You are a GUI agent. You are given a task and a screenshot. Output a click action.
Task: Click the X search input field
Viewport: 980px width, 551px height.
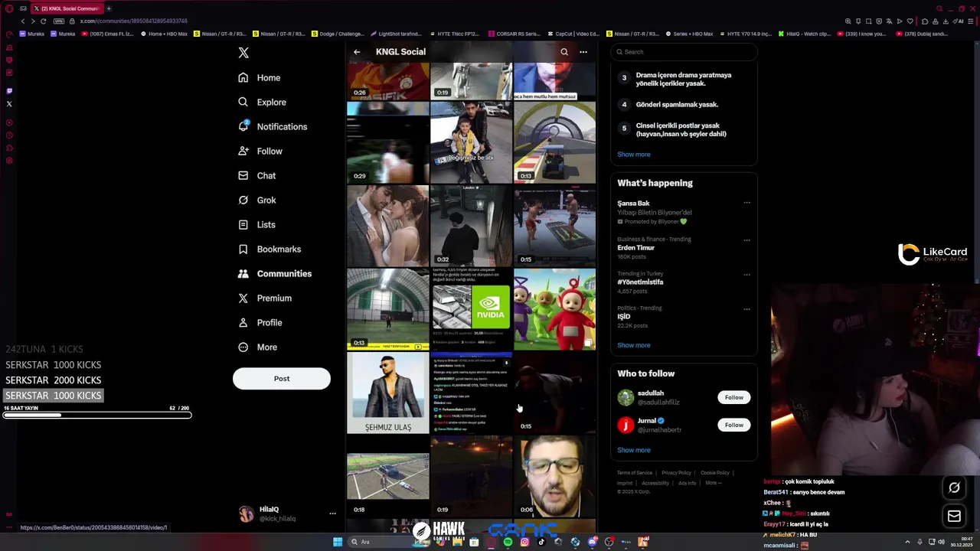click(x=684, y=52)
